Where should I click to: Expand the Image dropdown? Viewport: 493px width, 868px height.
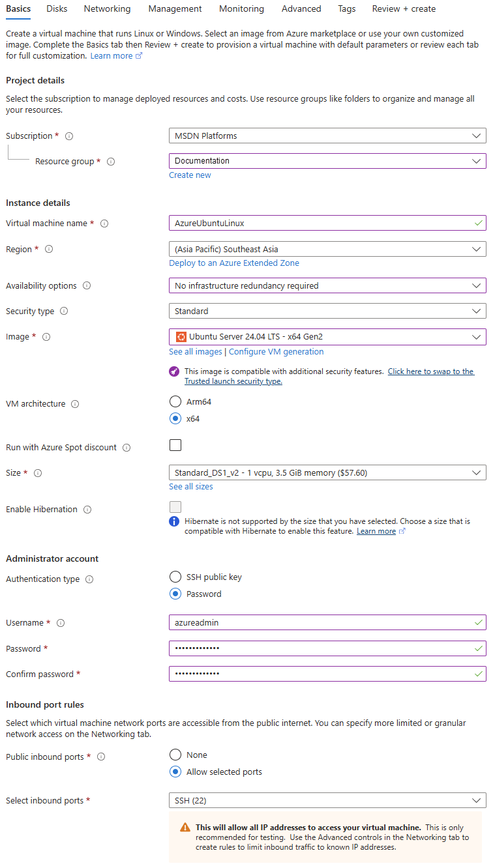click(x=327, y=337)
